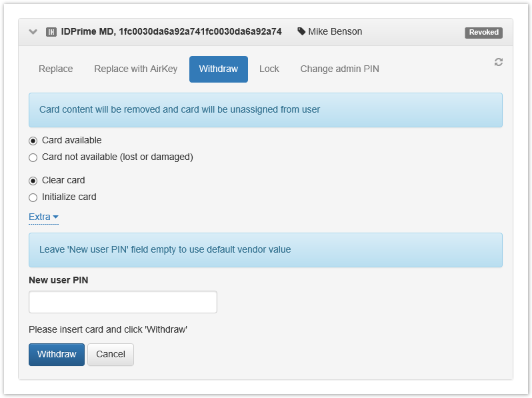Select the Clear card option

33,181
